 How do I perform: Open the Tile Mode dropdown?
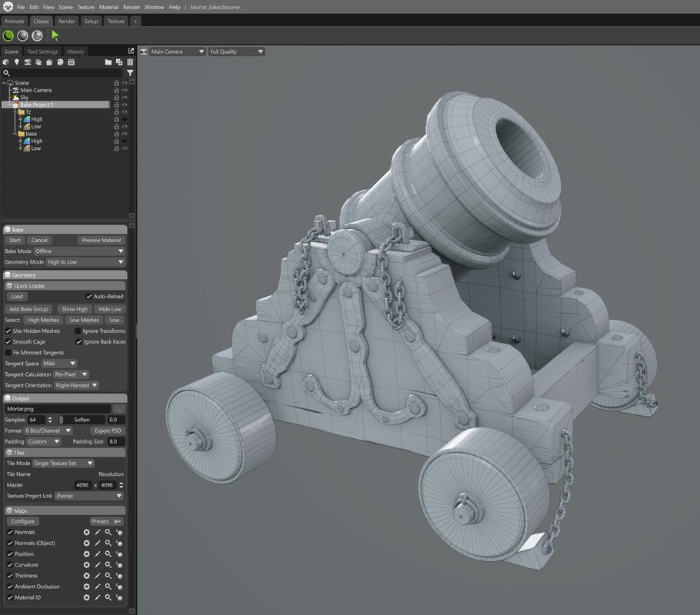[x=63, y=464]
